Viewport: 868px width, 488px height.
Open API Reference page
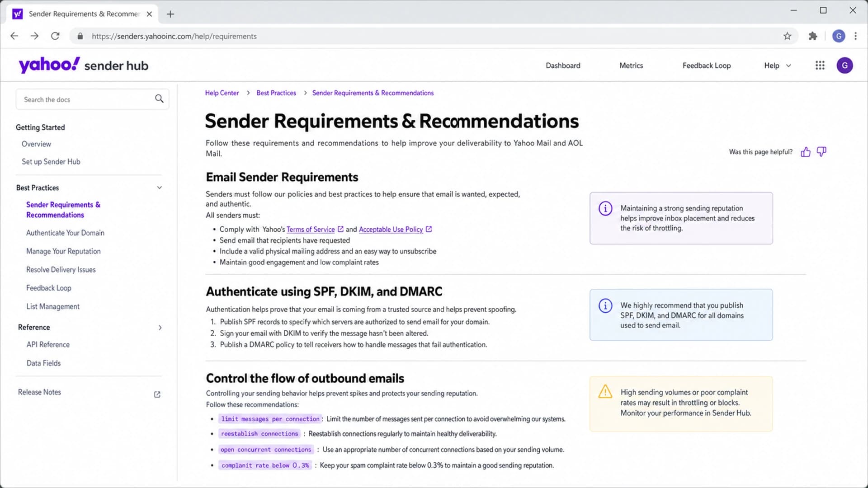click(48, 344)
